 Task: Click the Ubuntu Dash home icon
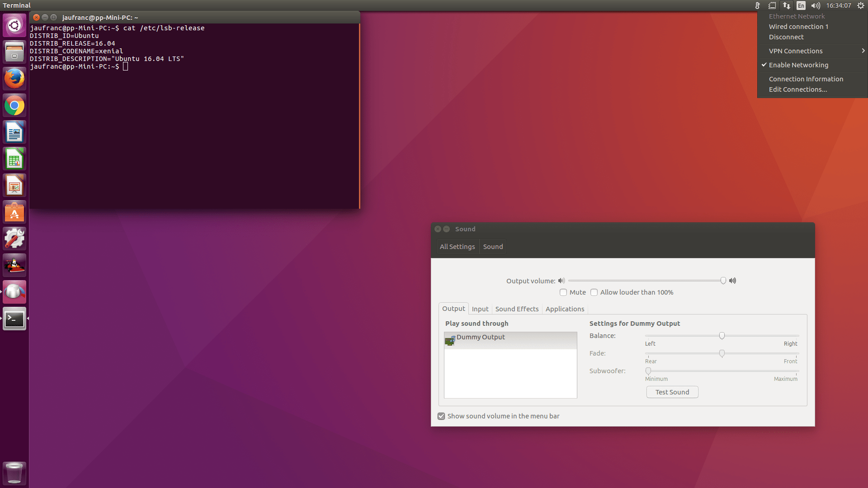14,25
